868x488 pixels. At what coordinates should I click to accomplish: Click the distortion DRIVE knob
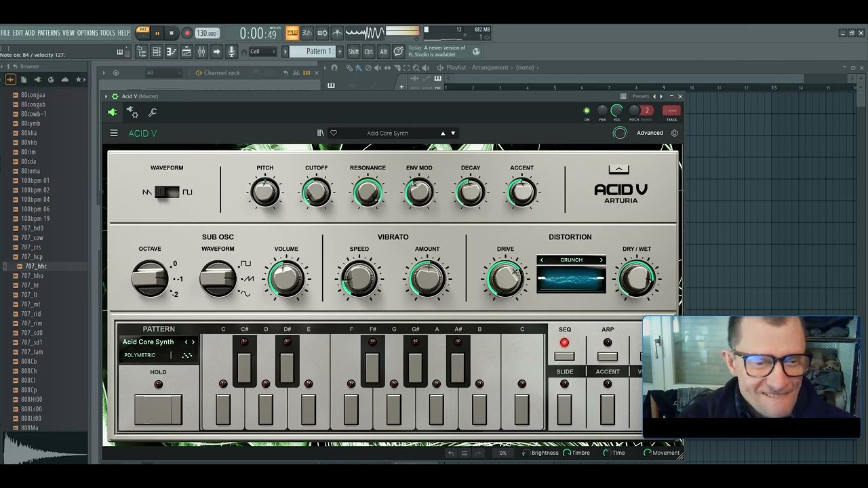tap(505, 279)
